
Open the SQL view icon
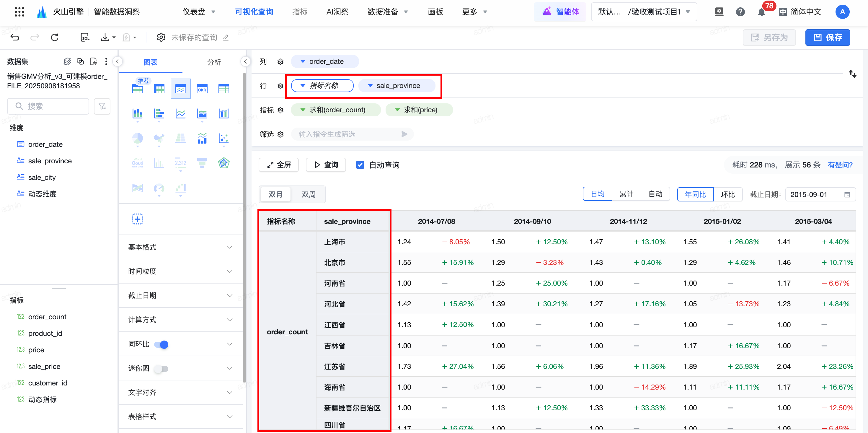pyautogui.click(x=85, y=38)
